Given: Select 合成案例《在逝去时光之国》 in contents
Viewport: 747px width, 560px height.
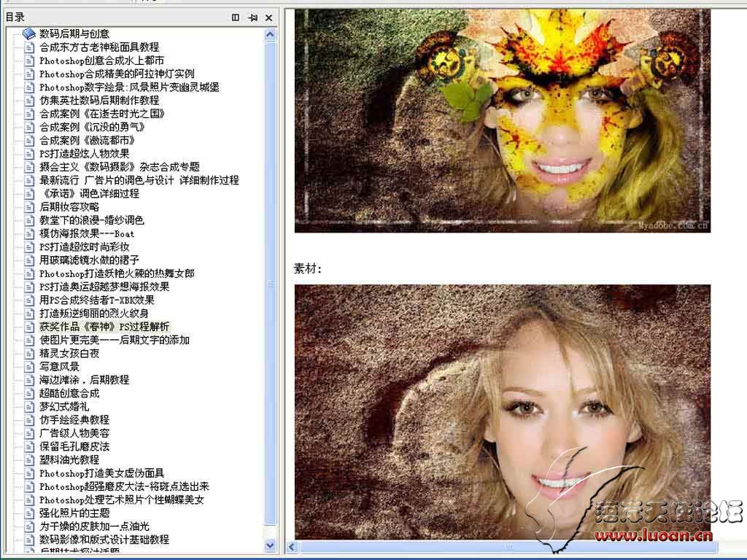Looking at the screenshot, I should pyautogui.click(x=102, y=114).
